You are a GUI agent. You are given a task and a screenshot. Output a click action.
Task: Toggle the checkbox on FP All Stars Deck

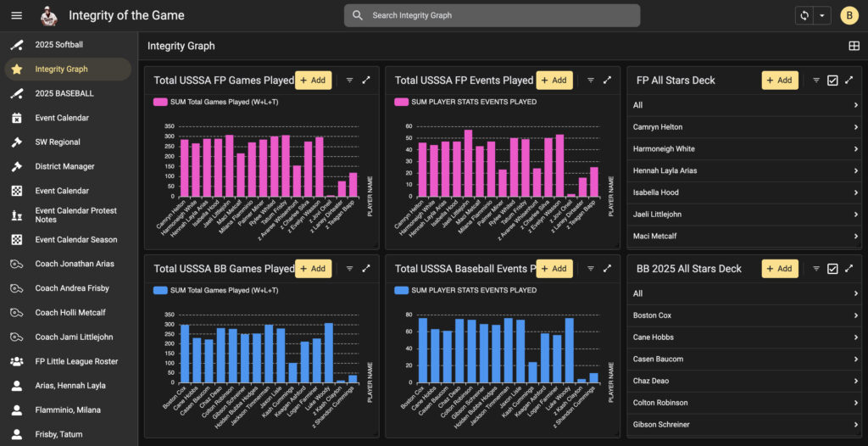[832, 81]
